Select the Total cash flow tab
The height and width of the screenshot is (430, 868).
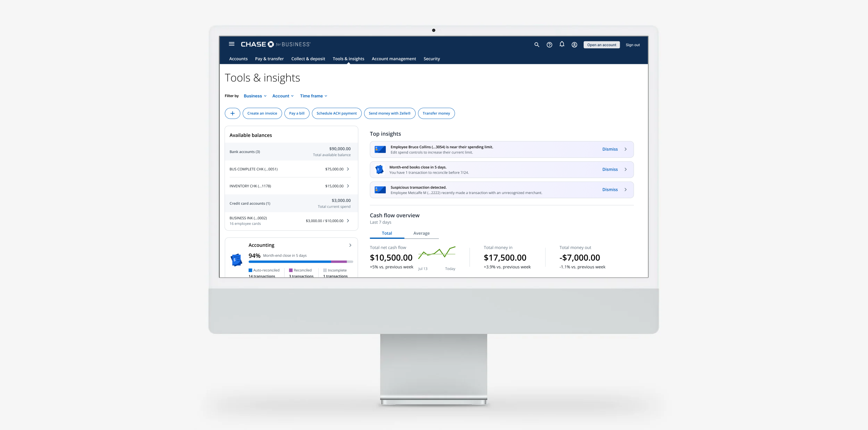tap(387, 234)
